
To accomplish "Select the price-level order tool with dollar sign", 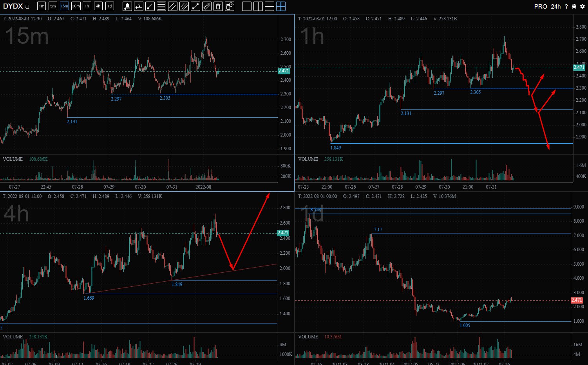I will tap(139, 6).
